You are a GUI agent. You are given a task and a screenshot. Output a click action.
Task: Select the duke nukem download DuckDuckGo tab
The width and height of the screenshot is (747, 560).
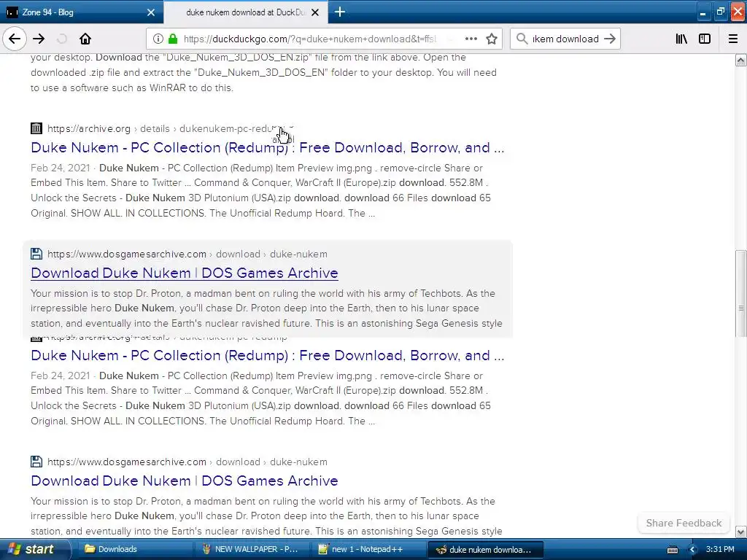(x=246, y=12)
